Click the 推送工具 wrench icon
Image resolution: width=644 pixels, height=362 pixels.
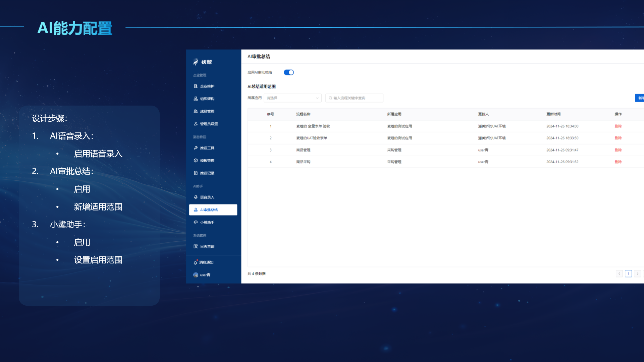(196, 148)
